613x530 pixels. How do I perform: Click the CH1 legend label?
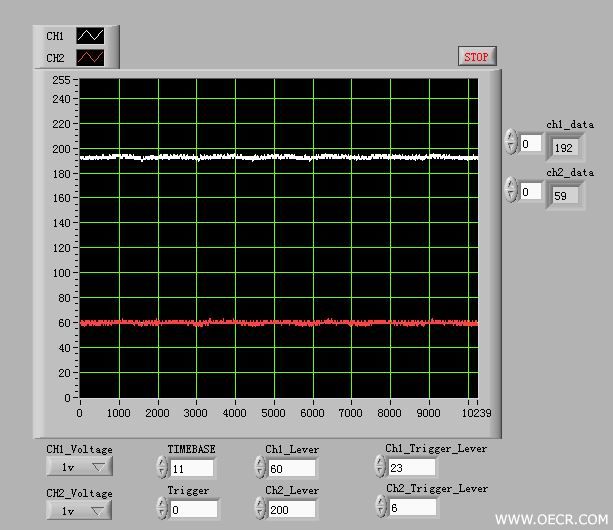55,36
